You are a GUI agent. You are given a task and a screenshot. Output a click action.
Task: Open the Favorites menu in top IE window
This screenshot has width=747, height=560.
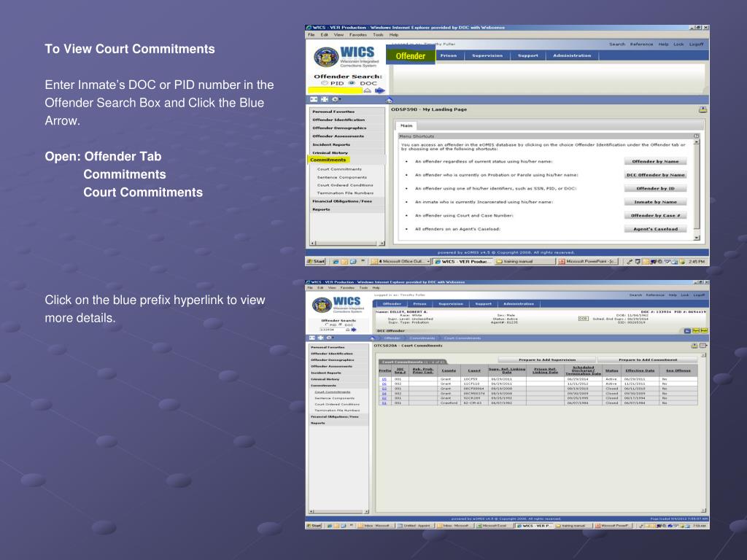(357, 35)
